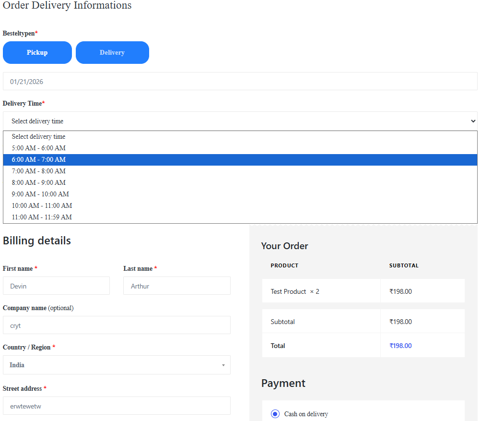Screen dimensions: 504x421
Task: Select the Cash on delivery radio button
Action: click(275, 414)
